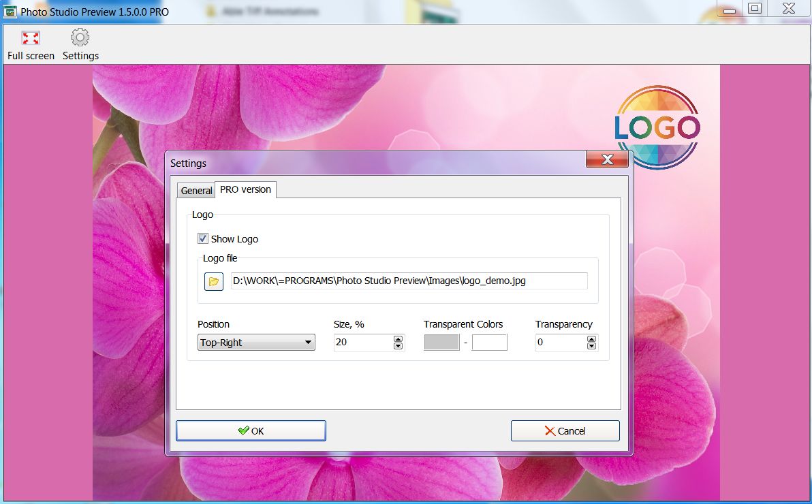Uncheck the Show Logo checkbox
Screen dimensions: 812x504
(203, 239)
